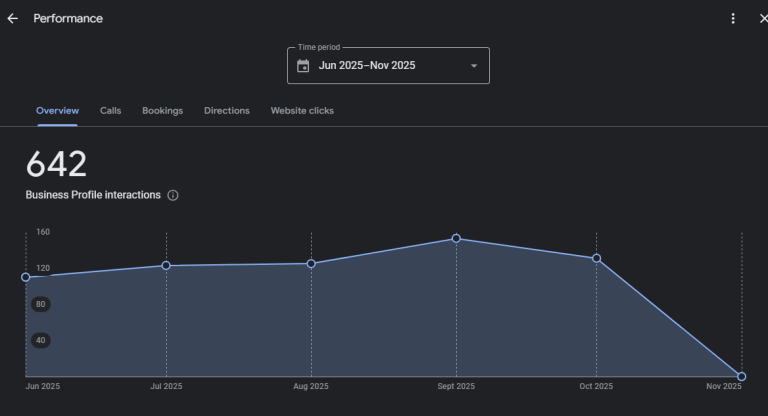Click info icon next to Business Profile interactions

(x=173, y=196)
